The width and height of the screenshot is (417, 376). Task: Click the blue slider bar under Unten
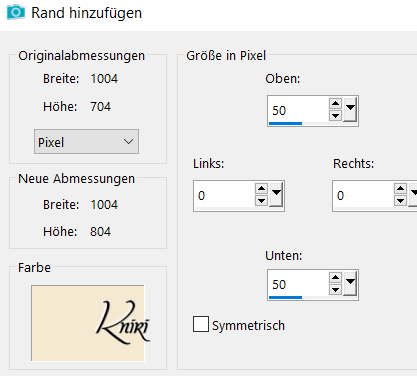(285, 298)
